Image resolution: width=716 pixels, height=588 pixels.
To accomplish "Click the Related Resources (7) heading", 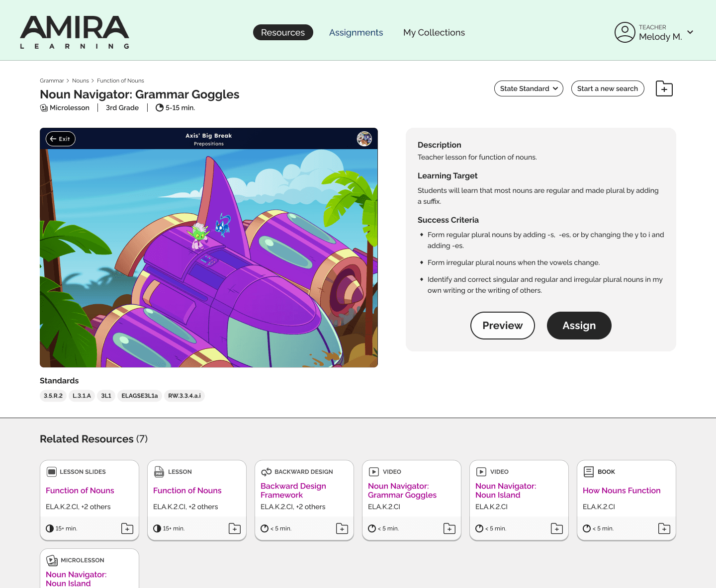I will coord(93,439).
